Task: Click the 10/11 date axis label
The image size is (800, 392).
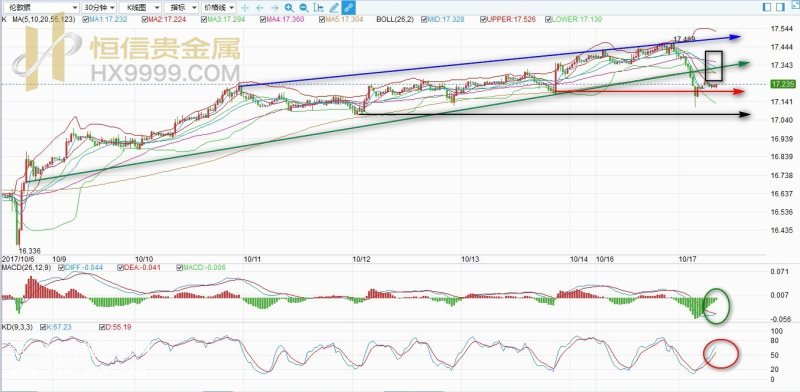Action: (x=253, y=259)
